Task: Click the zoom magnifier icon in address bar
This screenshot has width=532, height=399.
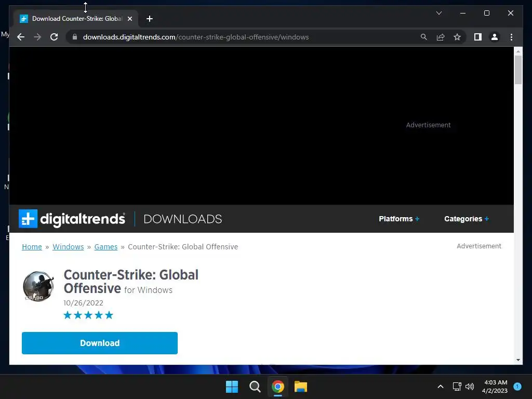Action: point(423,37)
